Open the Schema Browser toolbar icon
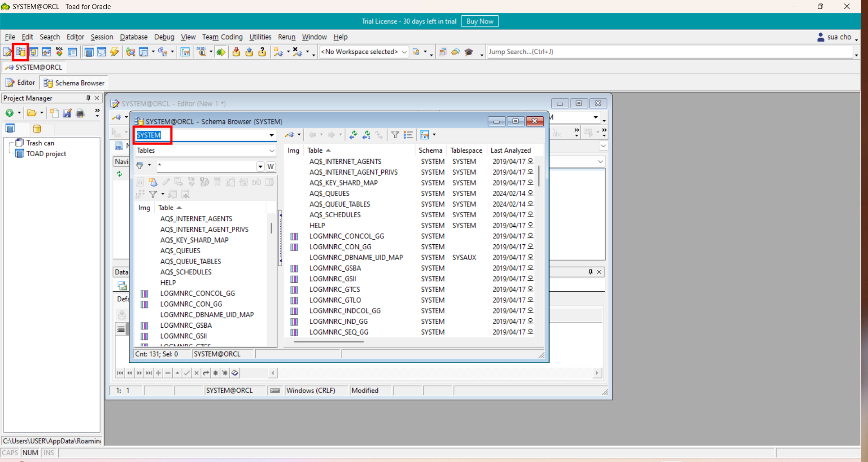The width and height of the screenshot is (868, 462). coord(21,52)
